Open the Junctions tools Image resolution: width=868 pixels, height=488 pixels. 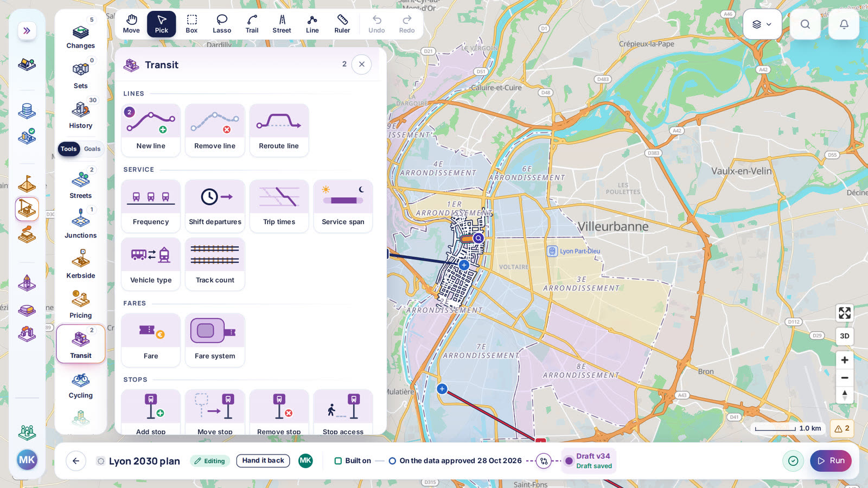[x=81, y=223]
